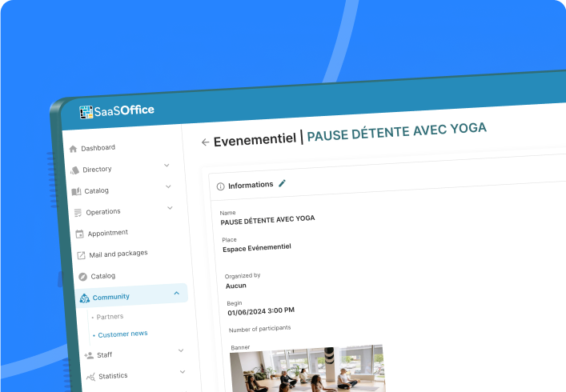566x392 pixels.
Task: Click the Staff person icon
Action: tap(88, 355)
